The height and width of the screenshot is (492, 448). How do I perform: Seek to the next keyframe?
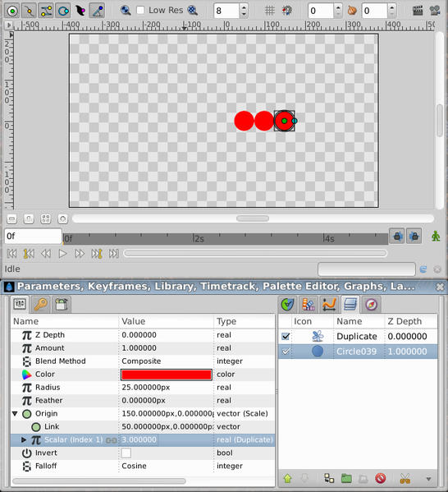tap(97, 253)
